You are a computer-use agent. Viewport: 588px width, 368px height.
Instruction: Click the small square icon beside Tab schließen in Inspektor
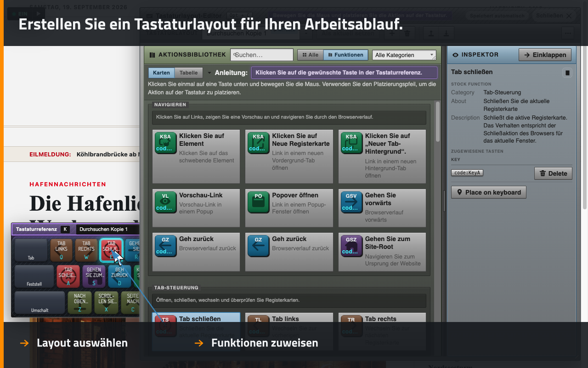point(567,73)
